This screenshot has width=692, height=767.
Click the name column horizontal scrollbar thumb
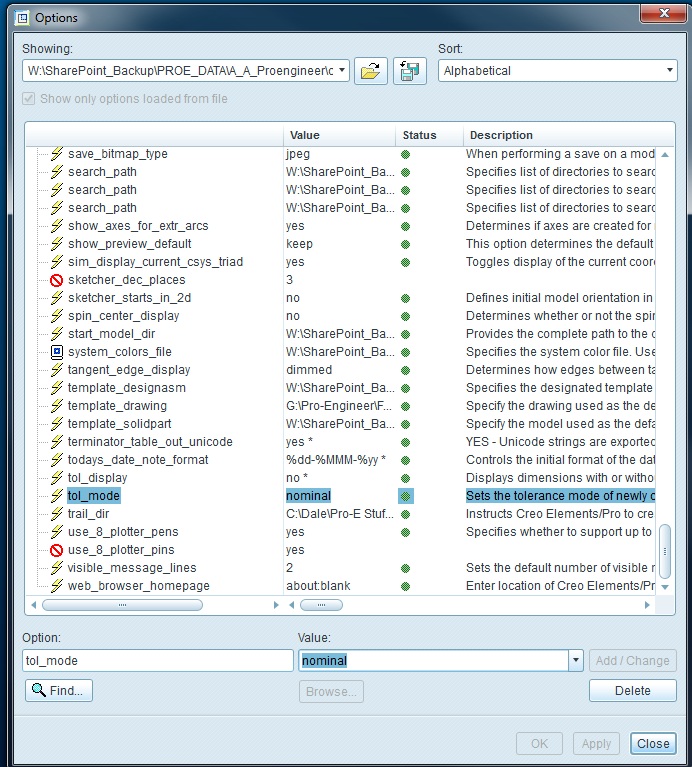point(122,605)
